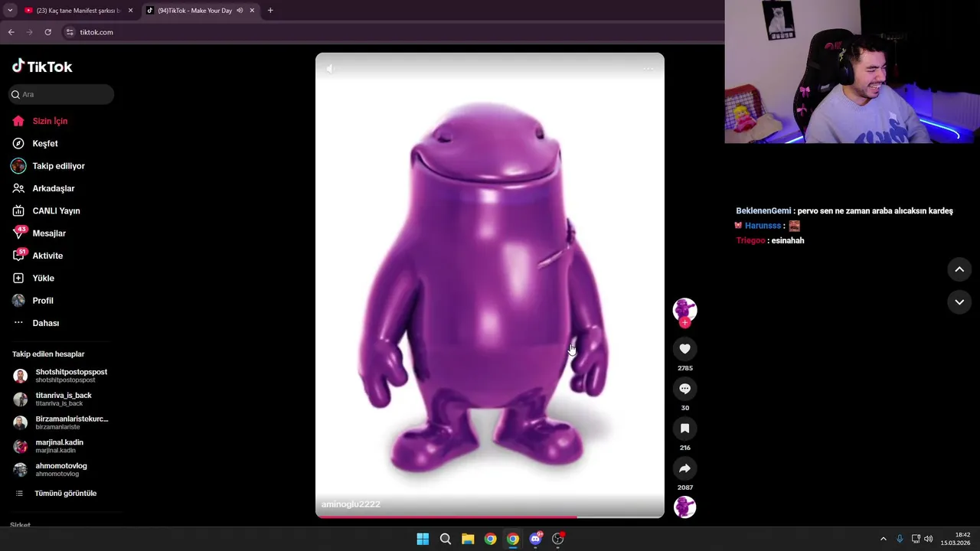
Task: Go to next video with down arrow
Action: 959,302
